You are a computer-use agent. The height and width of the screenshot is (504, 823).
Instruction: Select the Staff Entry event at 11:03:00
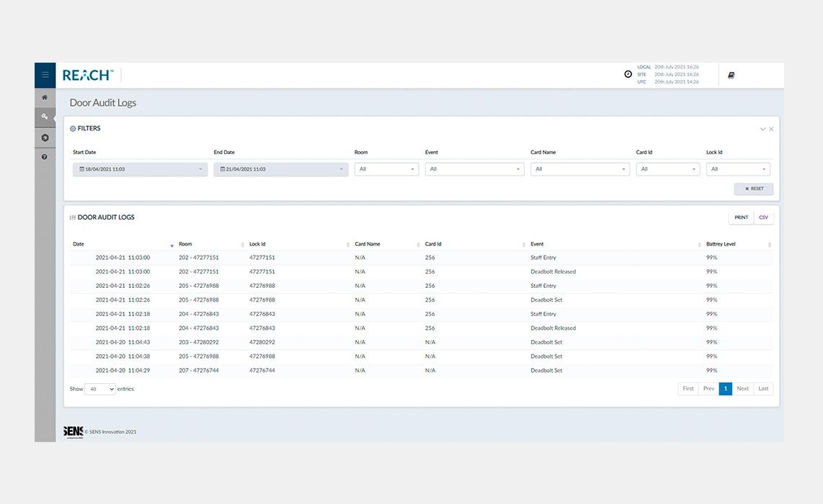click(x=543, y=258)
